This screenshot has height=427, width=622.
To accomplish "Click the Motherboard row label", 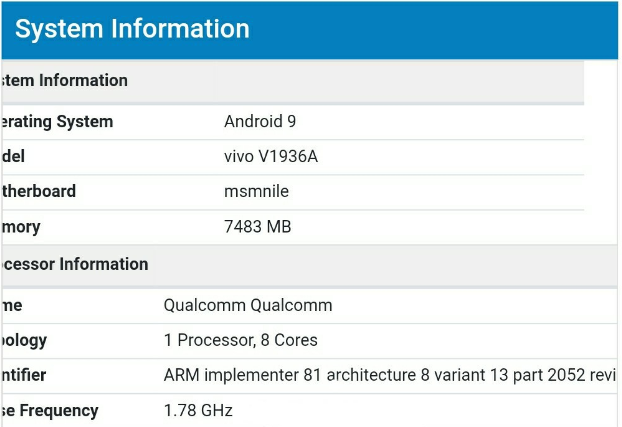I will [x=38, y=191].
